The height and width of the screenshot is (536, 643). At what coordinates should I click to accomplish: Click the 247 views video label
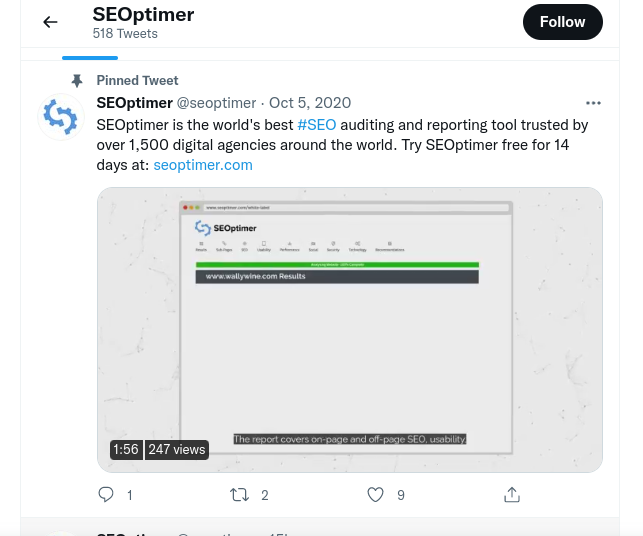click(177, 450)
